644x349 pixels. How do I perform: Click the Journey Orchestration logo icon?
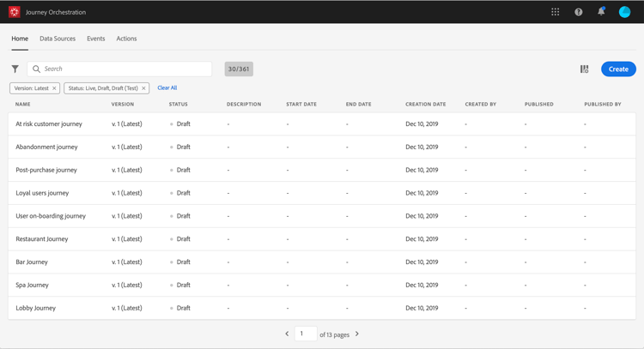[x=15, y=12]
